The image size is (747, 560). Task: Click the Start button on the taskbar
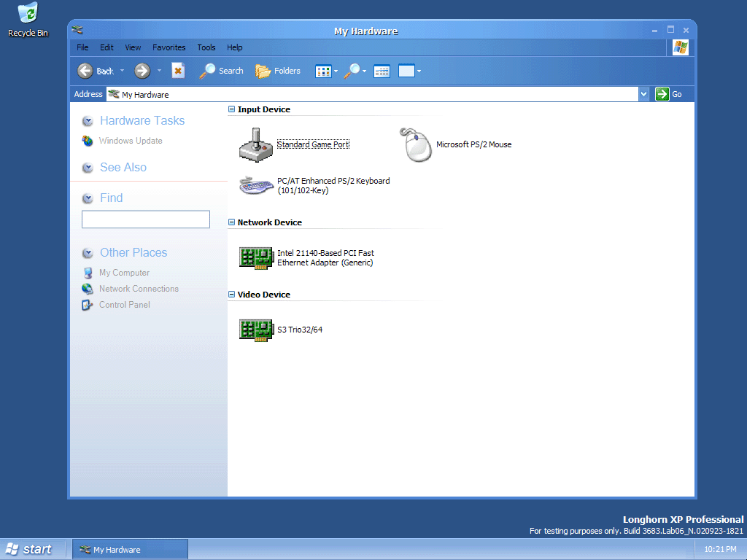tap(29, 549)
